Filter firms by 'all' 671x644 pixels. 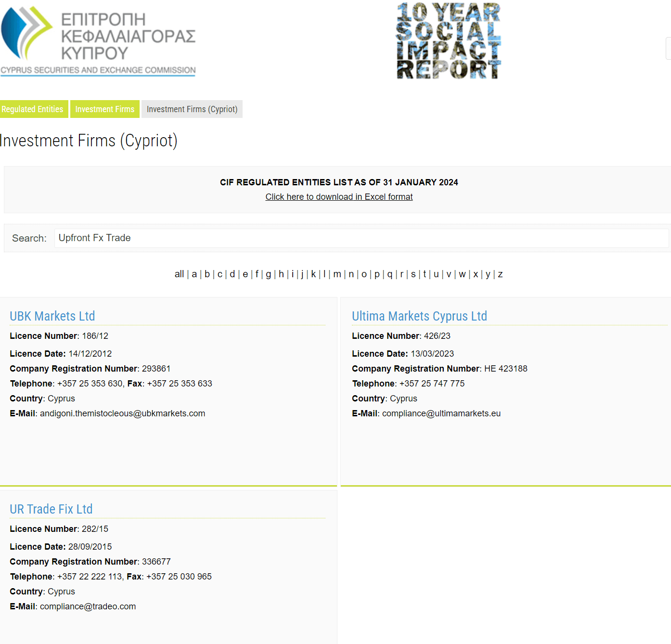[x=179, y=274]
